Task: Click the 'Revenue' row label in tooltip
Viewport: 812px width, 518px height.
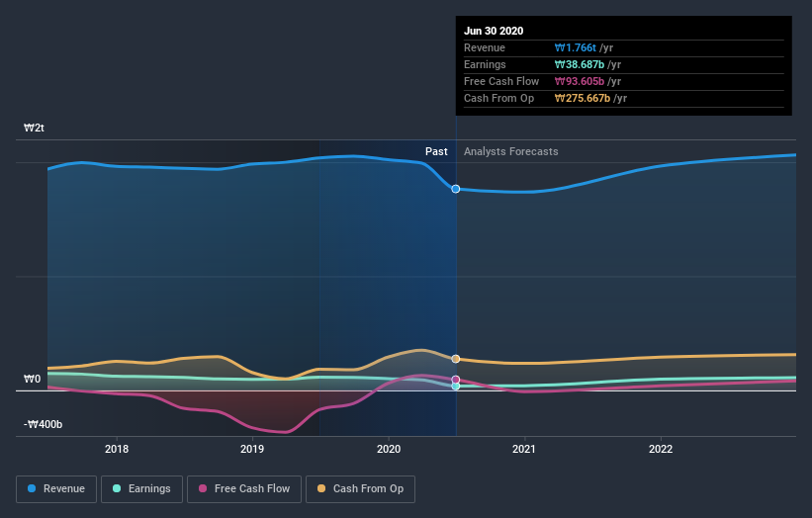Action: click(x=485, y=47)
